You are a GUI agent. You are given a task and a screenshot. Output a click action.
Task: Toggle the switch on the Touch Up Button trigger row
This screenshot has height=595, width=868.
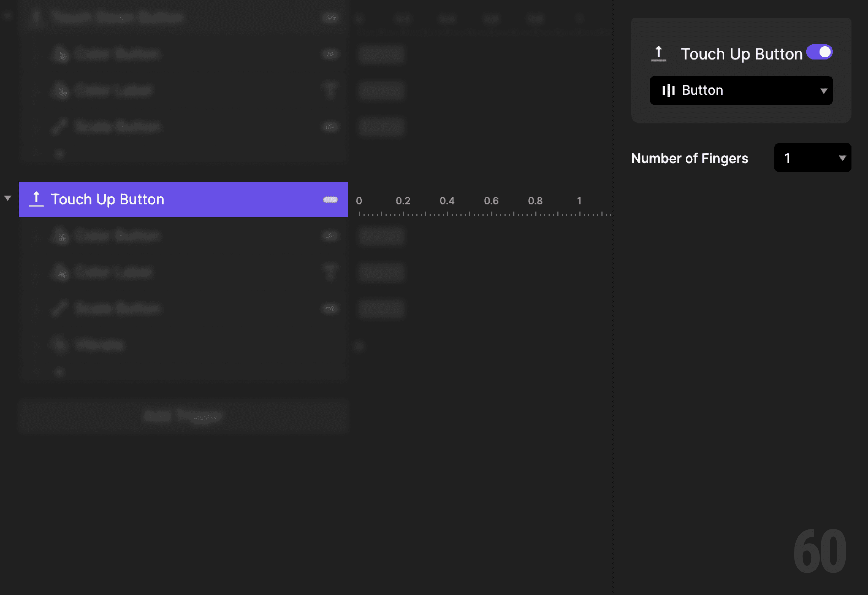pyautogui.click(x=330, y=199)
